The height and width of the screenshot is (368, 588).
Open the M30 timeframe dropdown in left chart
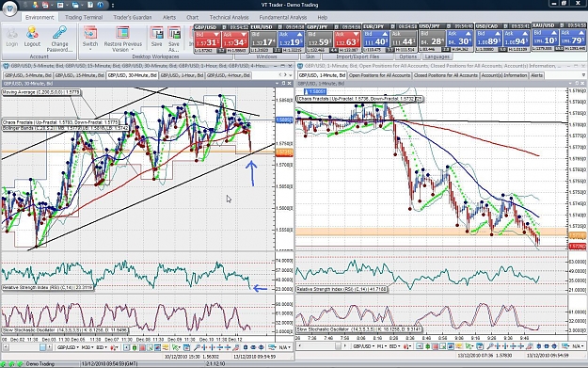[x=87, y=347]
